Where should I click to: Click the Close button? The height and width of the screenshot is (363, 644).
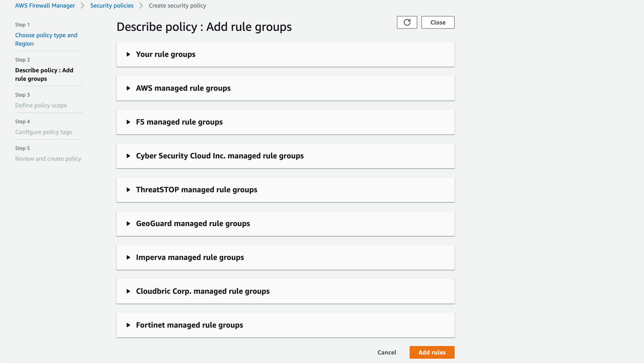438,22
